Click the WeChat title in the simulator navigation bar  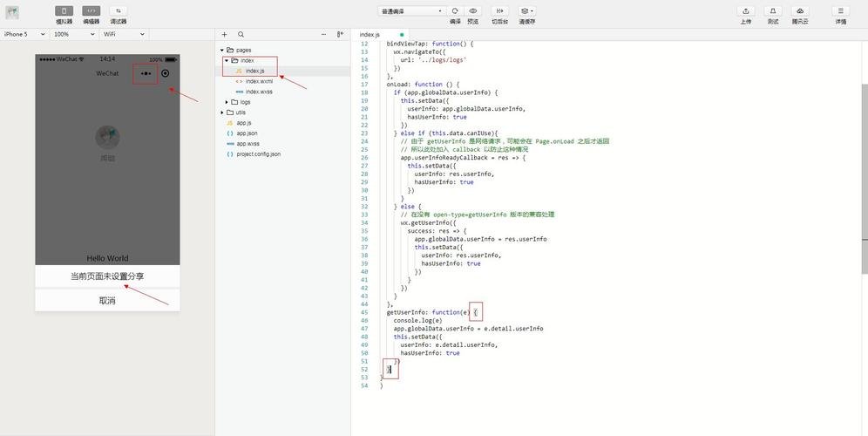pyautogui.click(x=107, y=73)
